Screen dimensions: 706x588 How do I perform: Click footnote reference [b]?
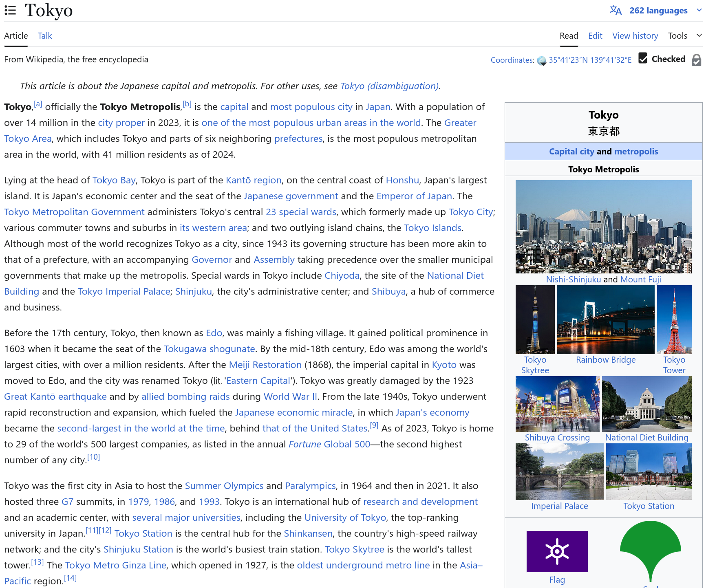tap(187, 104)
